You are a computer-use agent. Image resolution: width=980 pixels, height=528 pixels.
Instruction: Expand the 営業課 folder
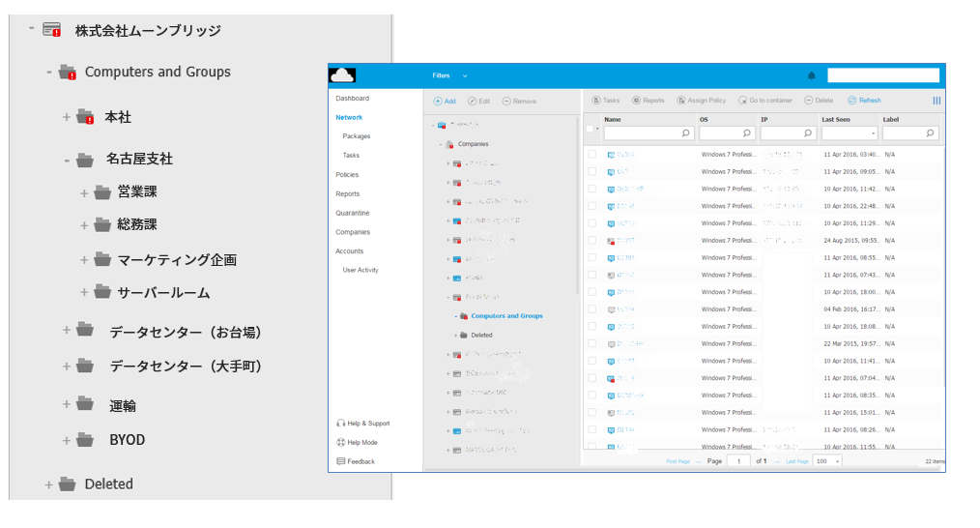84,193
